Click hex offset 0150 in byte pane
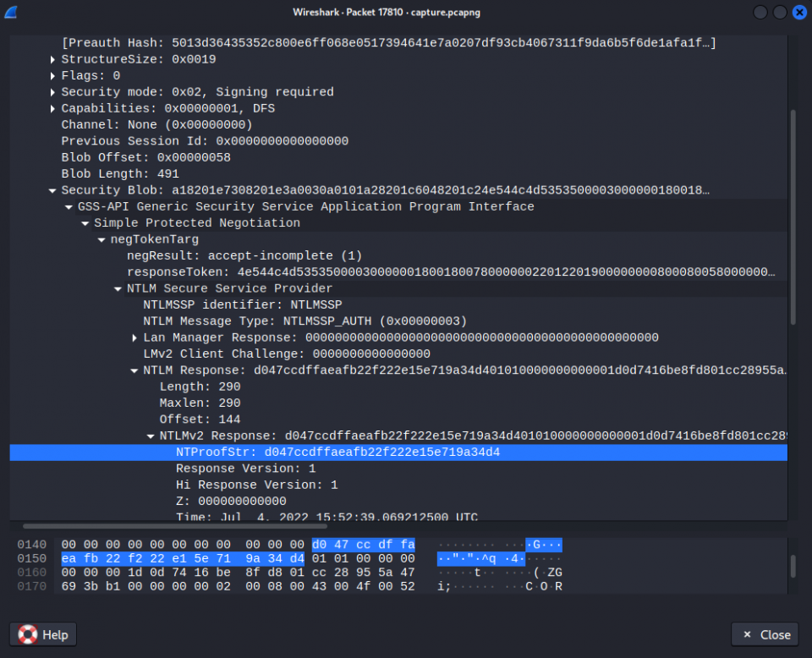The height and width of the screenshot is (658, 812). pos(31,558)
